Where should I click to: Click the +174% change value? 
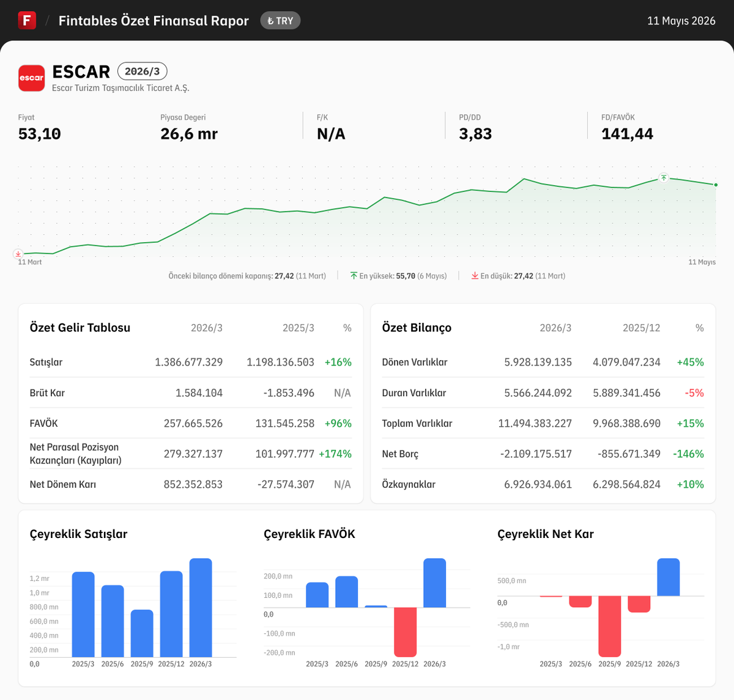coord(335,454)
